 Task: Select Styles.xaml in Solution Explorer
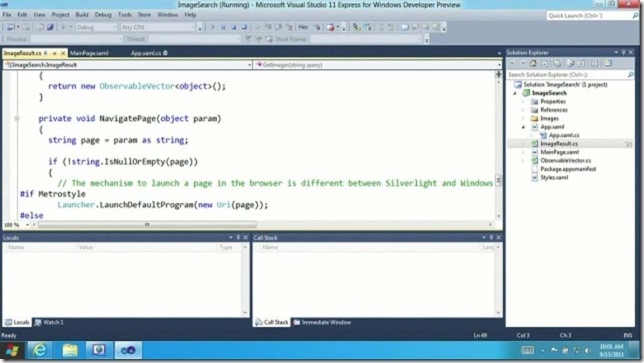[x=554, y=178]
